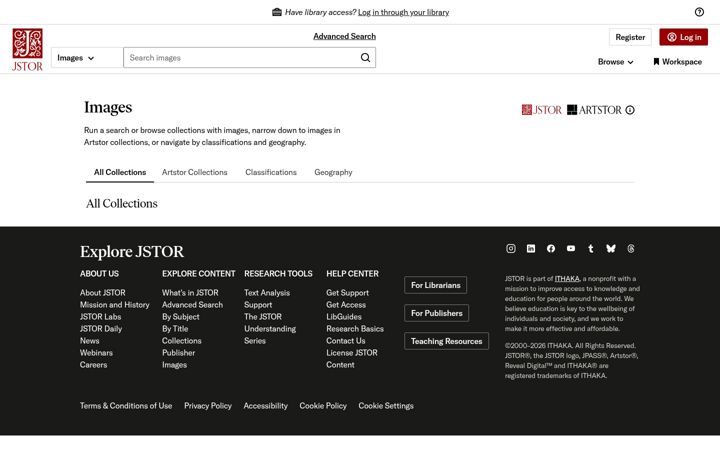Open the News footer link
The width and height of the screenshot is (720, 450).
click(x=90, y=340)
